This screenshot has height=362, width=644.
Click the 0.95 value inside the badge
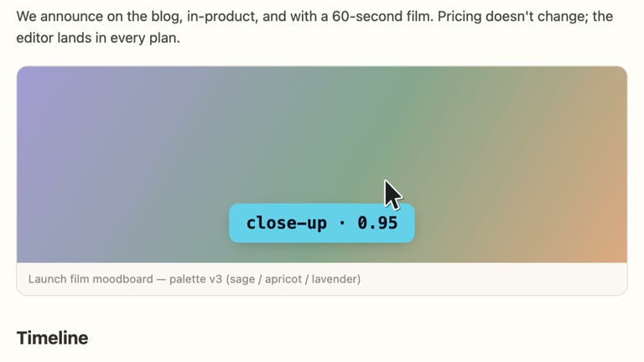pyautogui.click(x=377, y=223)
